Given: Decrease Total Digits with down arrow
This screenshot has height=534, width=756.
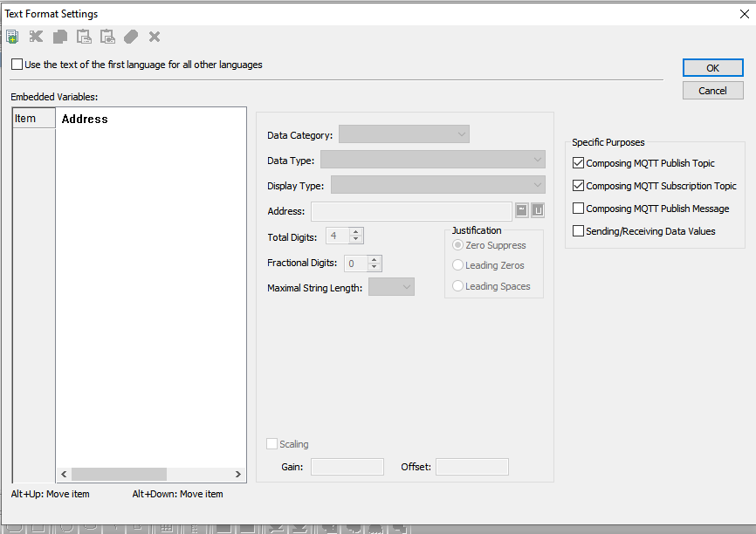Looking at the screenshot, I should 356,240.
